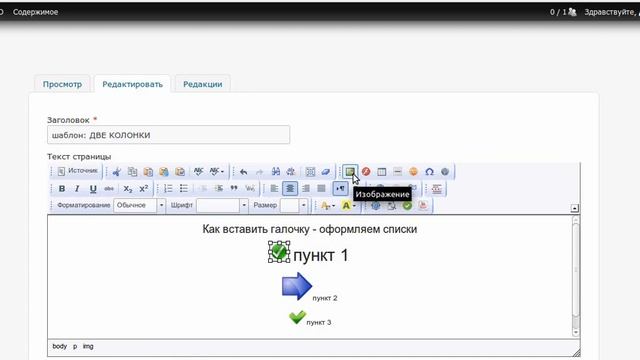Open the Форматирование Обычное dropdown
640x360 pixels.
click(139, 205)
